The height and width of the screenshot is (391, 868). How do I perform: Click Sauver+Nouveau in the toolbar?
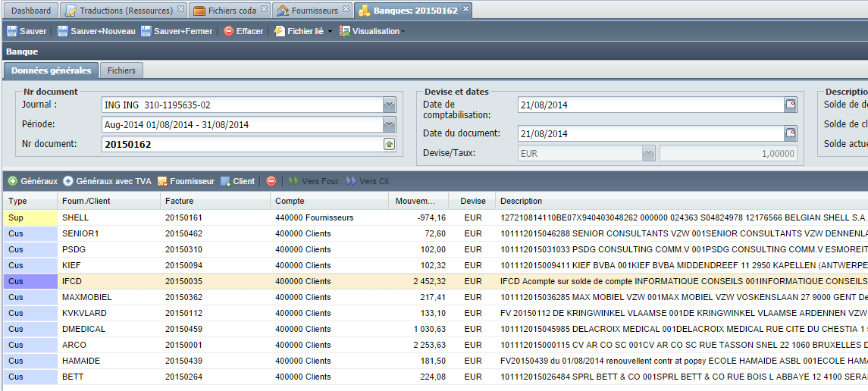coord(96,32)
